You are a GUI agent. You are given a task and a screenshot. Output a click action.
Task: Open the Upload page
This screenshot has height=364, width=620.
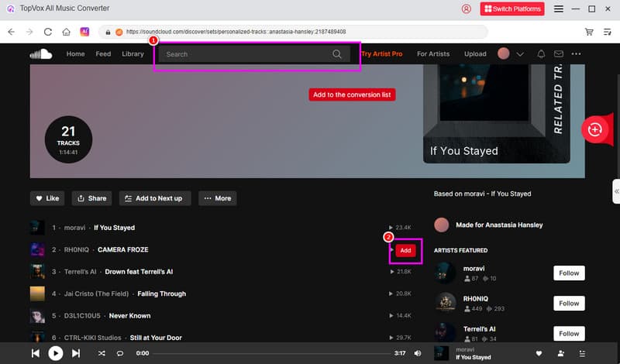coord(475,53)
